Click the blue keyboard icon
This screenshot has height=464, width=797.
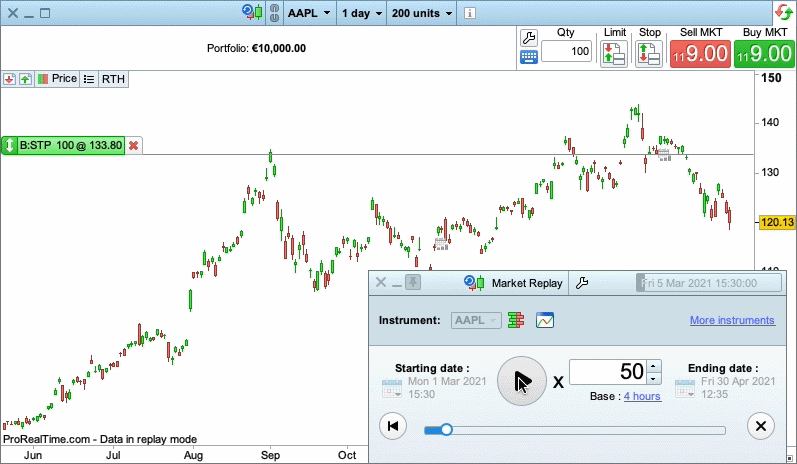coord(529,57)
